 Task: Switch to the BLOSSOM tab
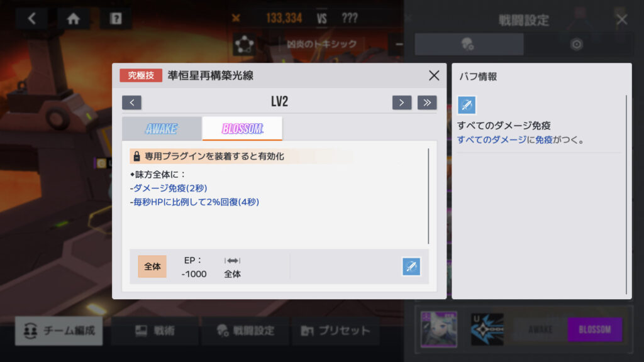click(242, 128)
